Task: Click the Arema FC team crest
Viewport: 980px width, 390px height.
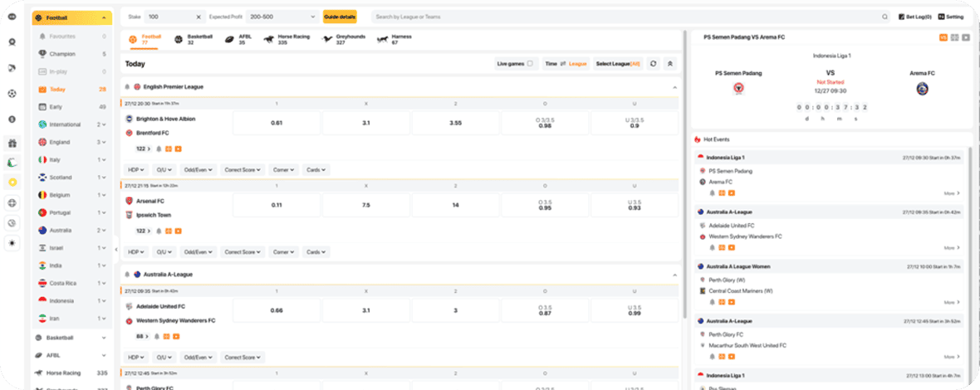Action: [922, 88]
